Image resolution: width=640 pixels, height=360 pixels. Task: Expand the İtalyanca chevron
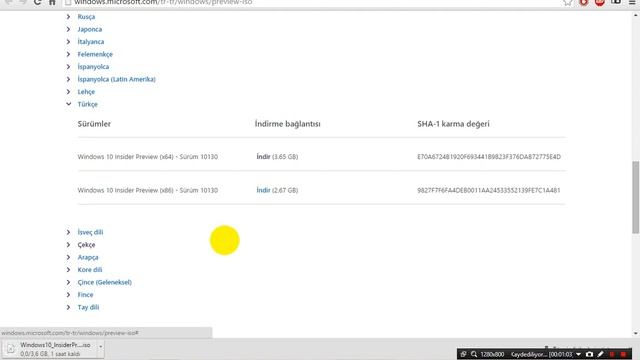(68, 42)
